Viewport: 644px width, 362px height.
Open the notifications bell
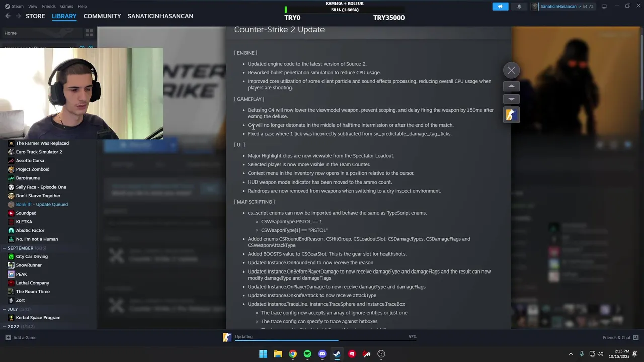(519, 6)
